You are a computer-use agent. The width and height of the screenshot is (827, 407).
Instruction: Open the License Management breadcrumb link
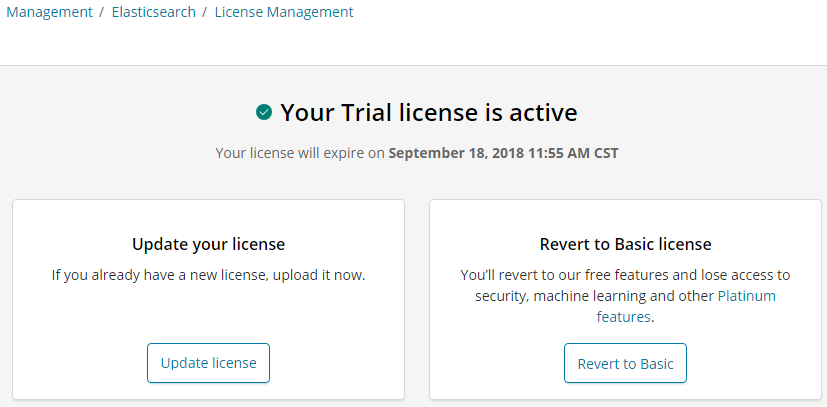click(x=284, y=12)
